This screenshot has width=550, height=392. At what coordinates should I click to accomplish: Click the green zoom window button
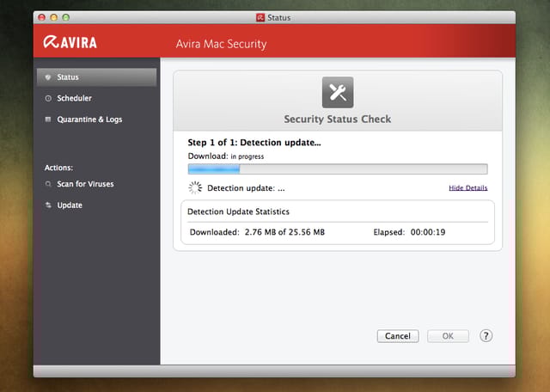[65, 17]
